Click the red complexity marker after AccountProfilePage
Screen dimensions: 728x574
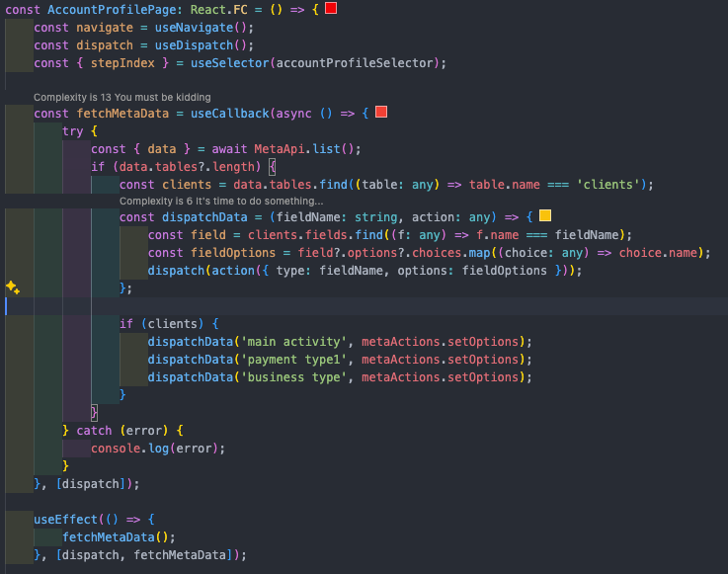(331, 8)
